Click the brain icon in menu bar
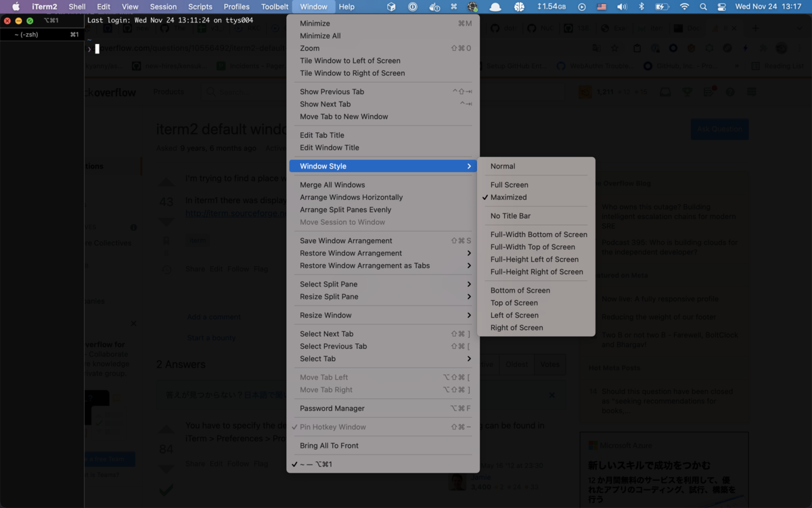The image size is (812, 508). point(519,7)
